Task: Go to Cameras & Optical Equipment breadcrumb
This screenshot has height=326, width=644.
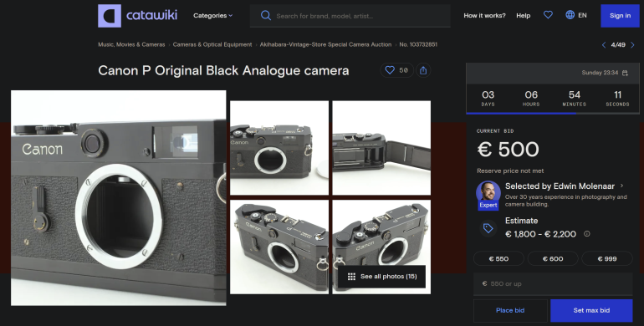Action: tap(212, 44)
